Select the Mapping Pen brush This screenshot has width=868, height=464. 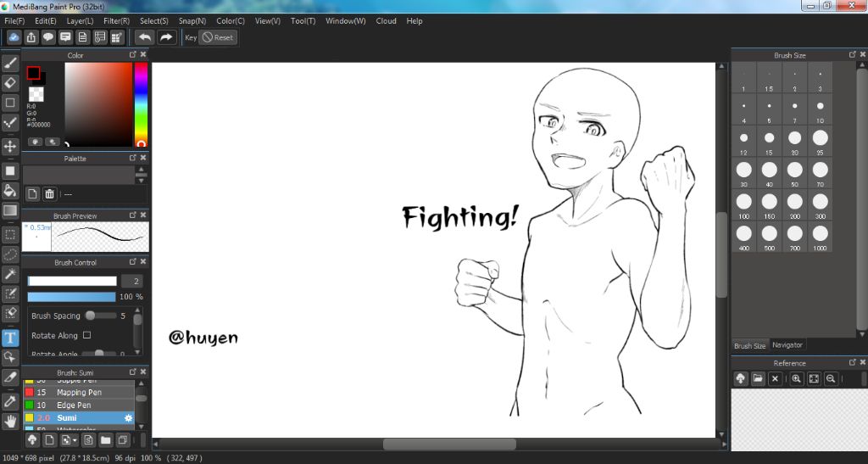79,392
